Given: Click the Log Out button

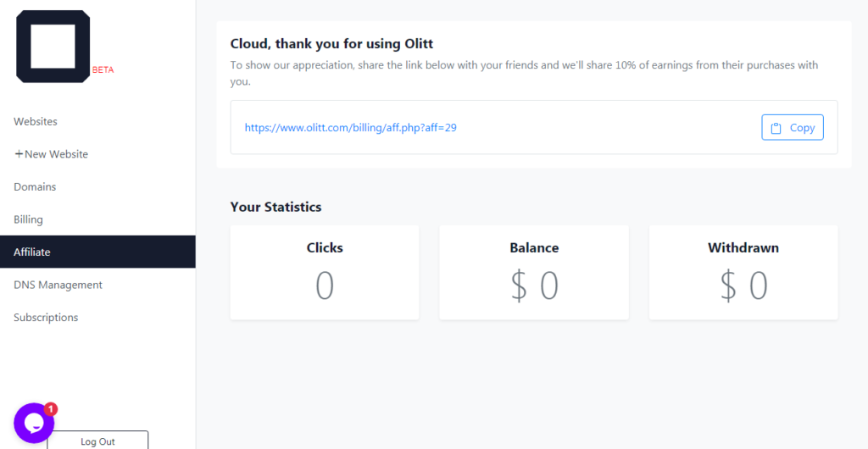Looking at the screenshot, I should [97, 441].
